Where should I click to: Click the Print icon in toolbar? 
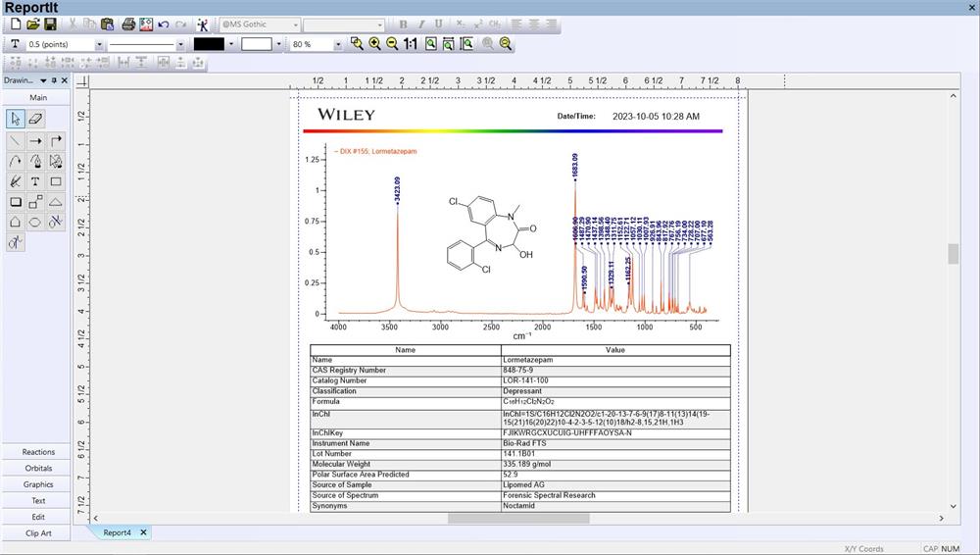coord(127,24)
